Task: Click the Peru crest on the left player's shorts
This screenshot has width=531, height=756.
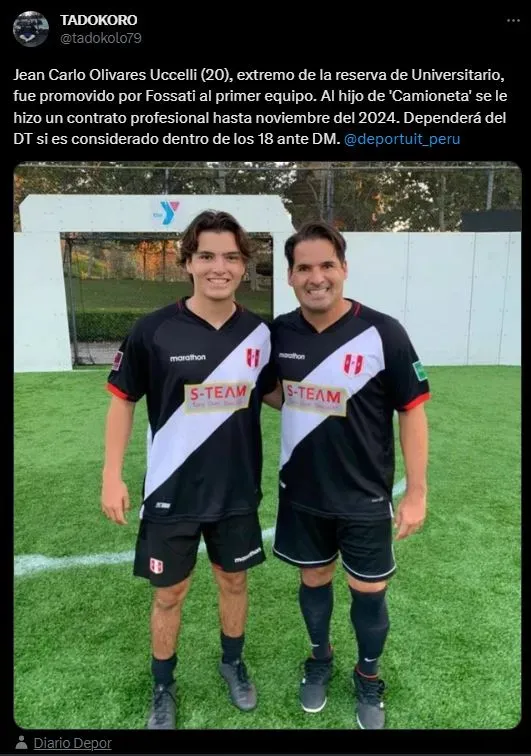Action: tap(156, 566)
